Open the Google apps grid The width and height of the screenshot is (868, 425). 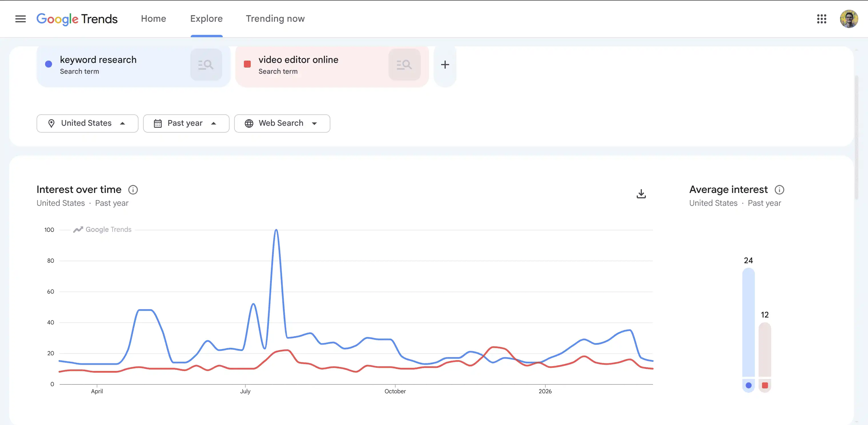click(821, 19)
